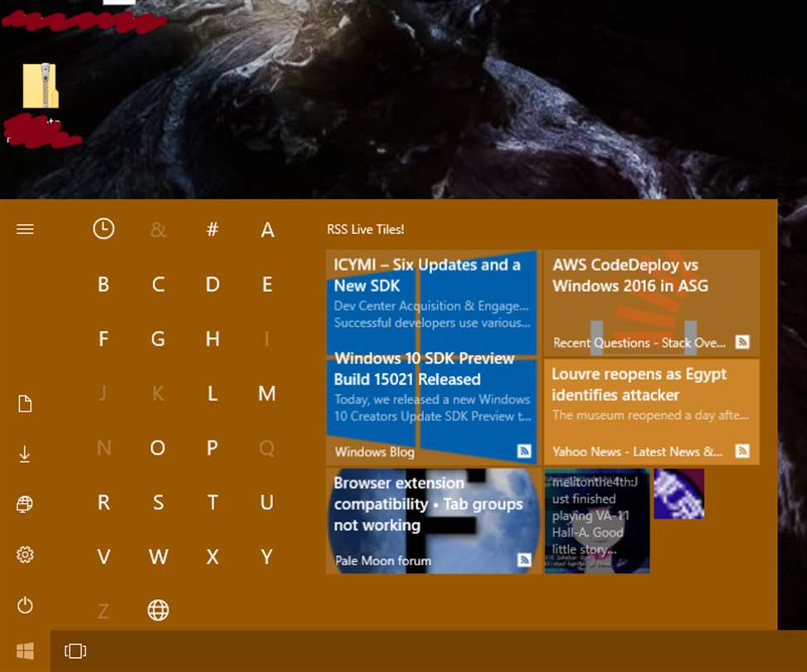
Task: Click RSS icon on Yahoo News tile
Action: 742,451
